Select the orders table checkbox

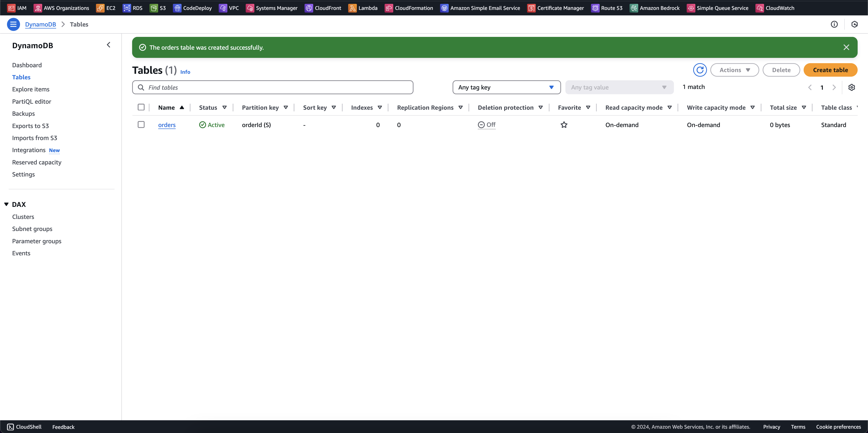click(x=141, y=125)
